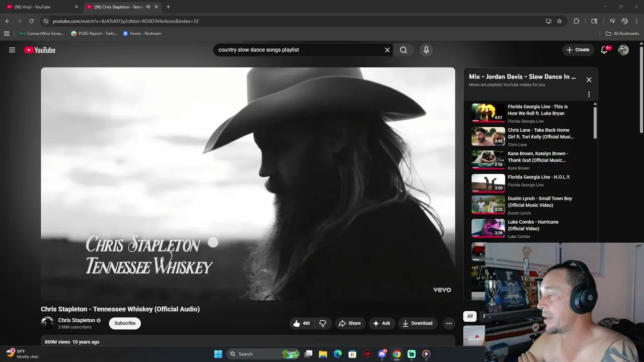The height and width of the screenshot is (362, 644).
Task: Open Chrome extensions puzzle icon
Action: pyautogui.click(x=577, y=21)
